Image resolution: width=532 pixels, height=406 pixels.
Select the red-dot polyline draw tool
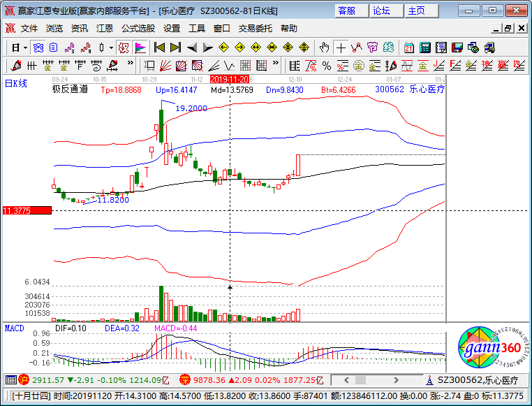coord(357,48)
